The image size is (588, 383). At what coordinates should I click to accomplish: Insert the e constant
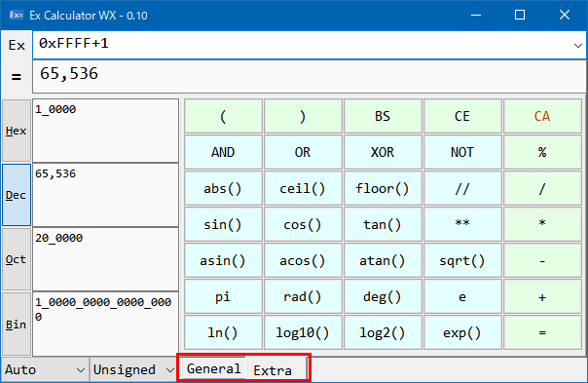(x=462, y=296)
